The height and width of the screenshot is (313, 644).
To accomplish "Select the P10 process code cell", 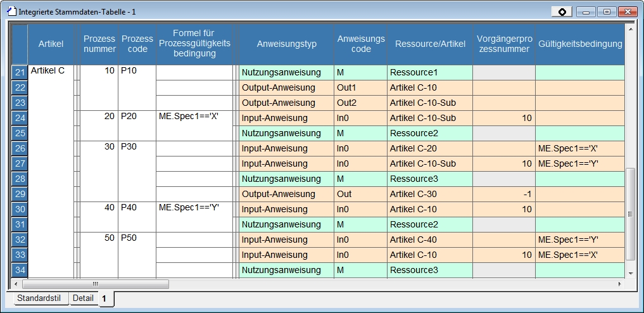I will coord(137,87).
